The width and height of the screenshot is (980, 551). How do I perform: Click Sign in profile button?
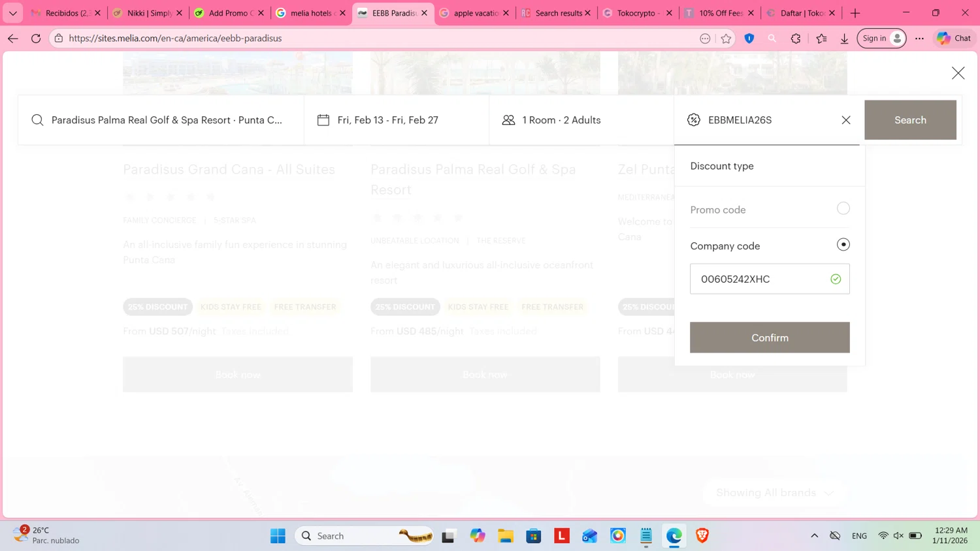[882, 39]
